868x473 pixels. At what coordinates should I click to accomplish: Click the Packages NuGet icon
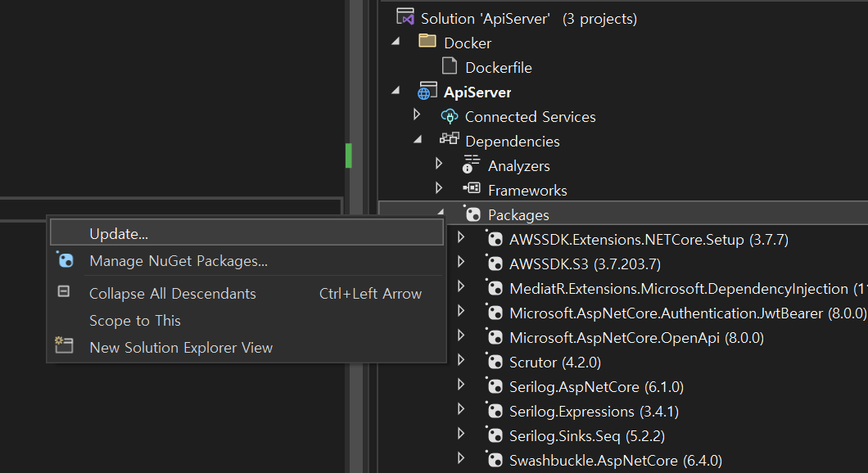pos(472,214)
